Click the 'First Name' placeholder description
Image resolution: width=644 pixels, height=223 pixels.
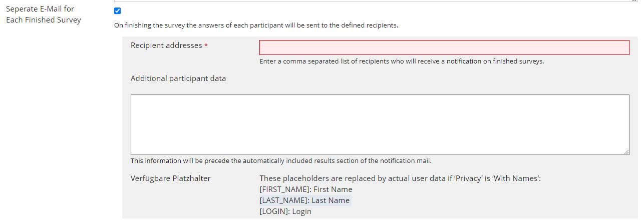(x=333, y=189)
